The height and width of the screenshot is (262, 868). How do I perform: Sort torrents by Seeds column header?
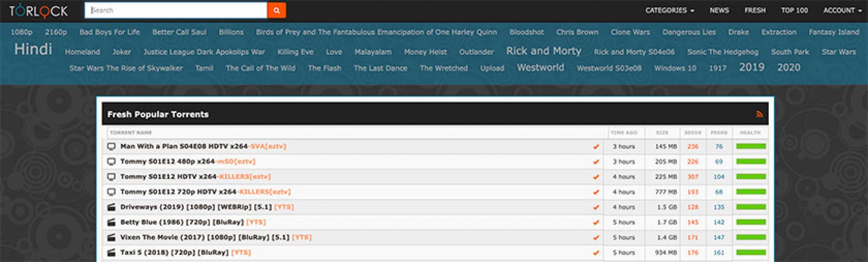point(693,133)
